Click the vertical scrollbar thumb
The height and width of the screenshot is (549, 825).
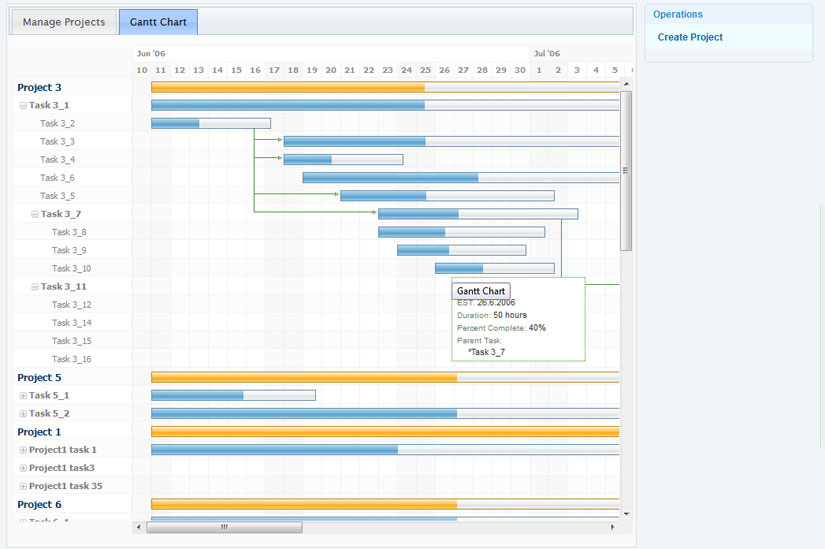(x=627, y=170)
